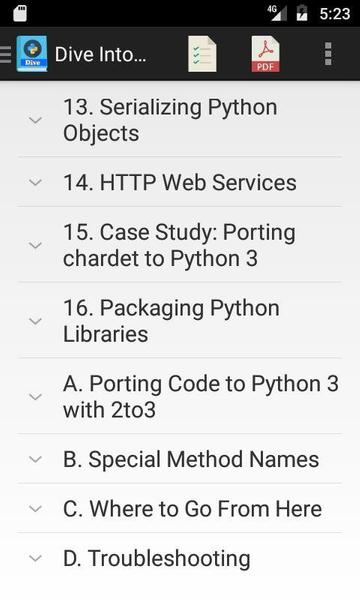
Task: Tap the Dive Into... title text
Action: (x=101, y=54)
